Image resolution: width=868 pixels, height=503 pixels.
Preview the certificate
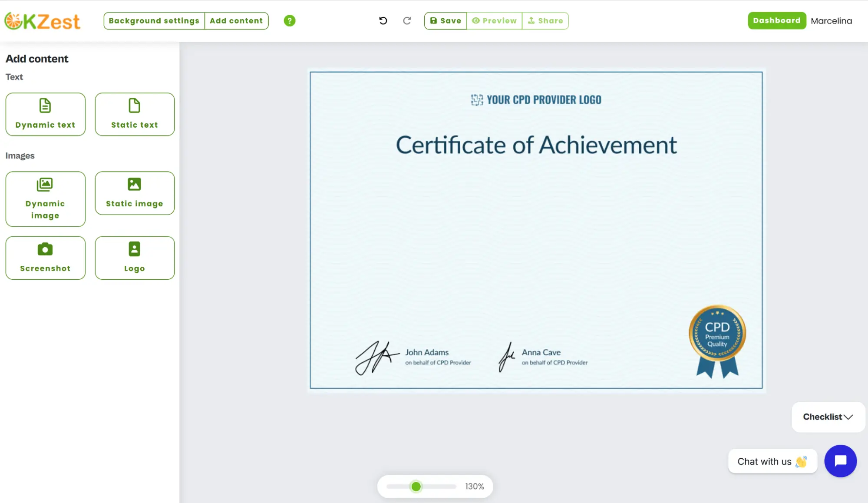[x=494, y=21]
